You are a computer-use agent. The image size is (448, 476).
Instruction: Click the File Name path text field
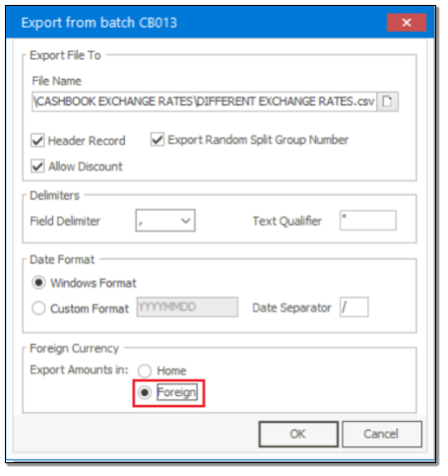tap(204, 102)
